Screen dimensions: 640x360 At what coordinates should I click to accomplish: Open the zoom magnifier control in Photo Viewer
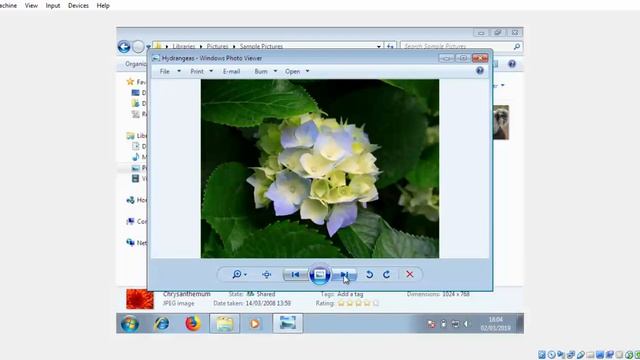click(x=239, y=275)
